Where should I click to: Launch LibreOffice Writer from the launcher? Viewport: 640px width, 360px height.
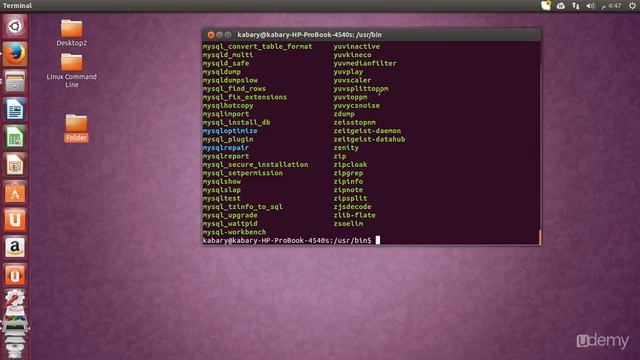tap(15, 109)
